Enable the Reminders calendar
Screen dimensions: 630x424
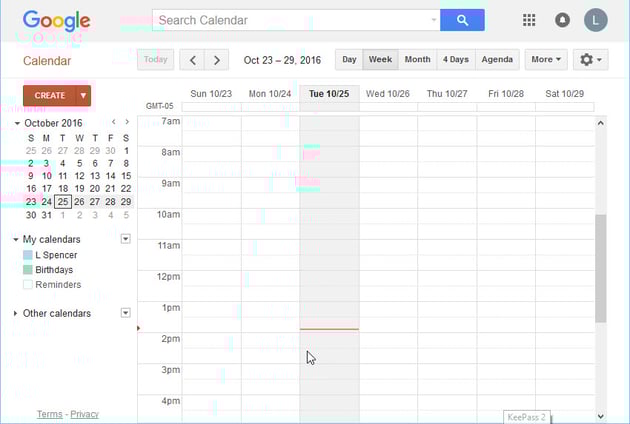tap(28, 285)
